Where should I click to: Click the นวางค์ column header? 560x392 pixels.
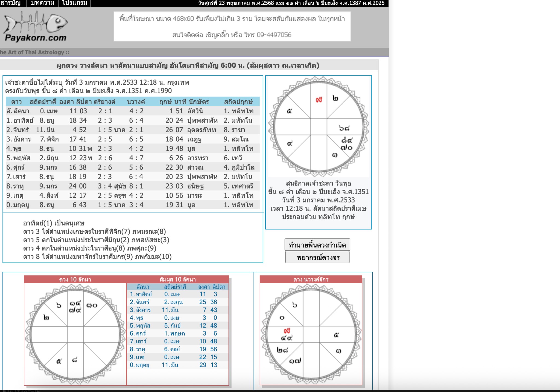click(136, 102)
